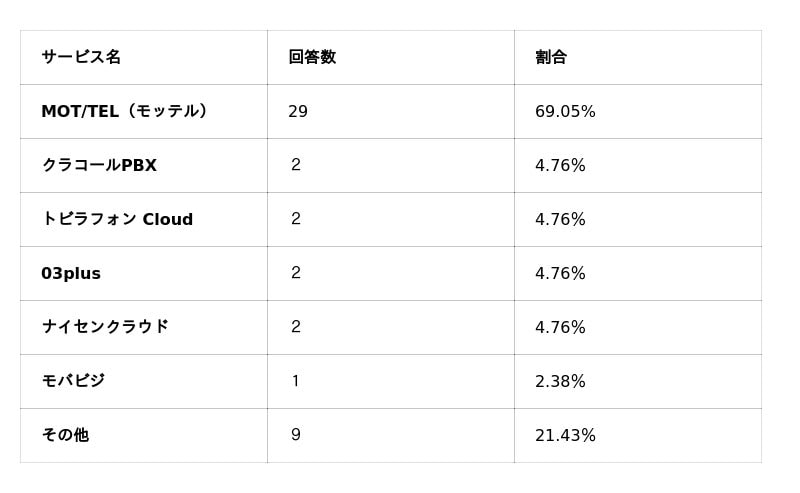800x493 pixels.
Task: Click the 21.43% percentage cell
Action: [565, 435]
